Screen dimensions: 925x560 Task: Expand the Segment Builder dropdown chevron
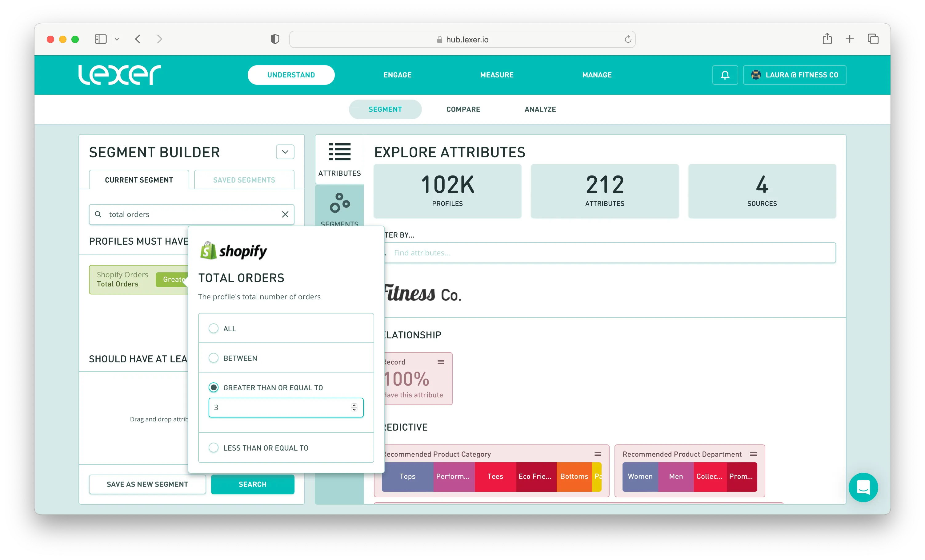coord(285,152)
